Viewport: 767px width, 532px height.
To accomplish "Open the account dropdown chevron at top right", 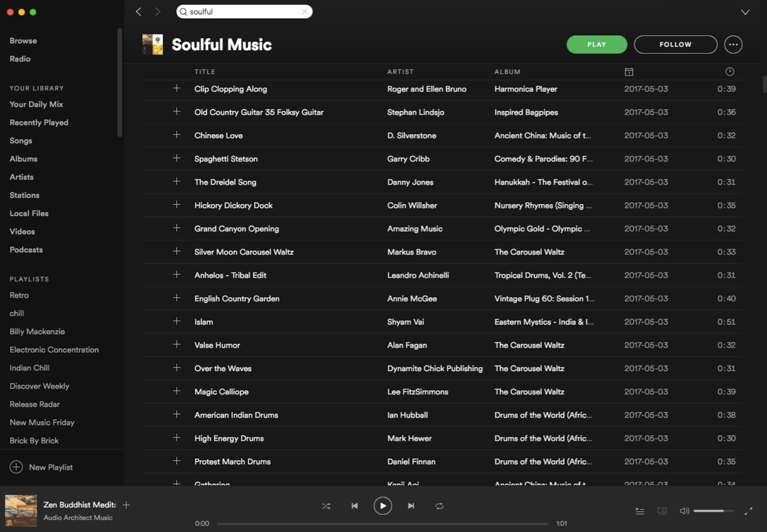I will point(744,12).
